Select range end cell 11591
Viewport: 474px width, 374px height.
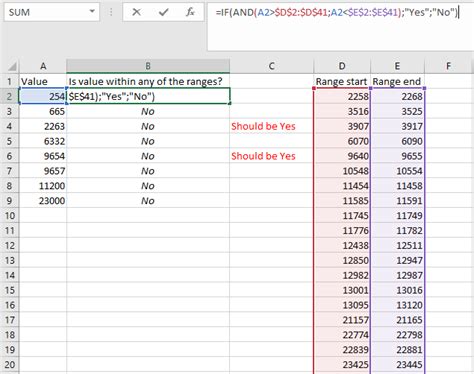point(397,201)
